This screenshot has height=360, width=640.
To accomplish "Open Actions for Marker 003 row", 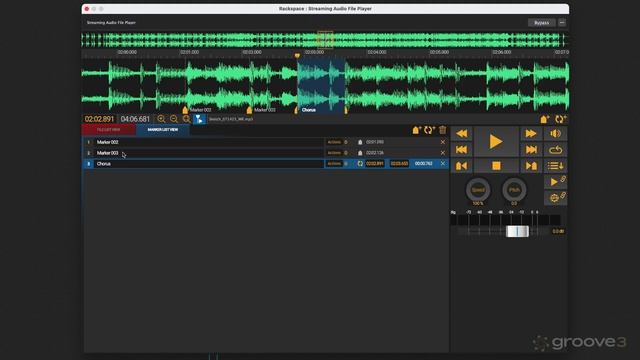I will [x=334, y=153].
